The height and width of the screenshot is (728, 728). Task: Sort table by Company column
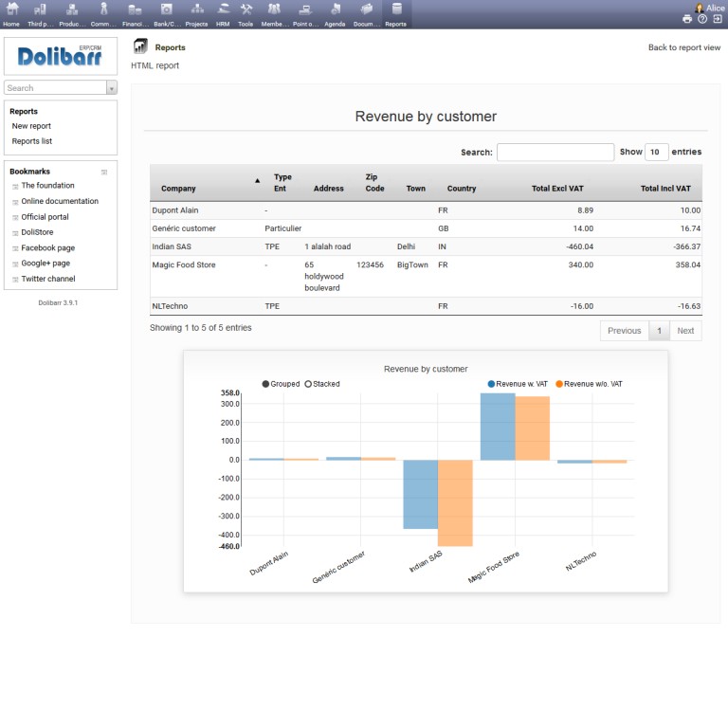[178, 189]
